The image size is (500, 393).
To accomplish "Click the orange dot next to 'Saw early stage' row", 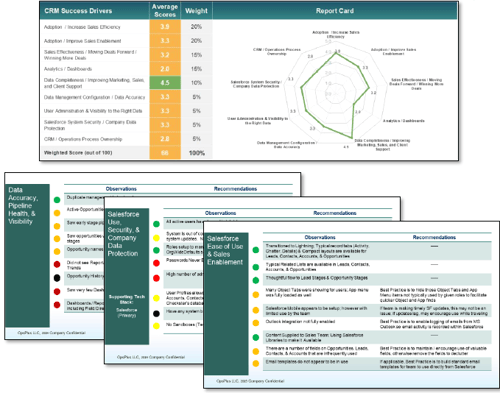I will pyautogui.click(x=57, y=226).
